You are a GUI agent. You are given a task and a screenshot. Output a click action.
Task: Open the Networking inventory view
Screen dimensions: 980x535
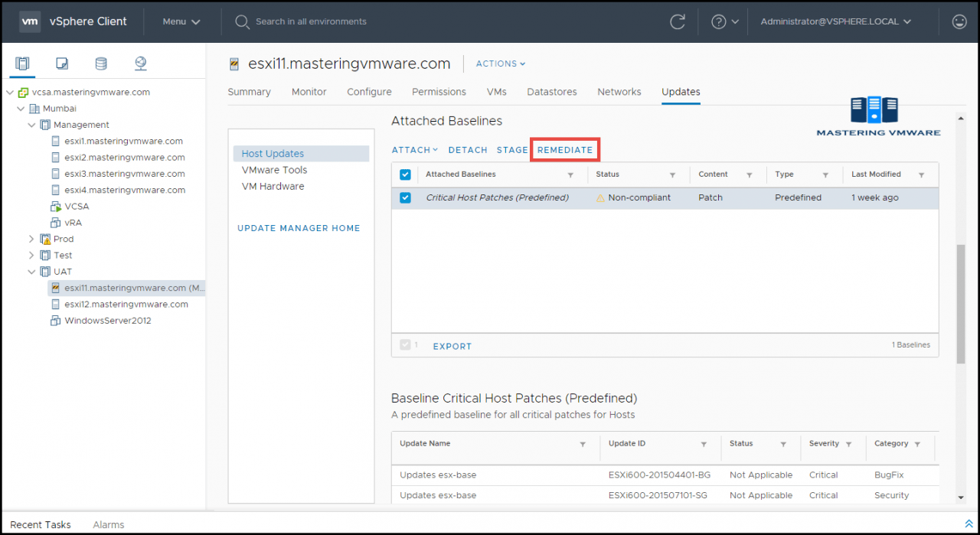140,63
